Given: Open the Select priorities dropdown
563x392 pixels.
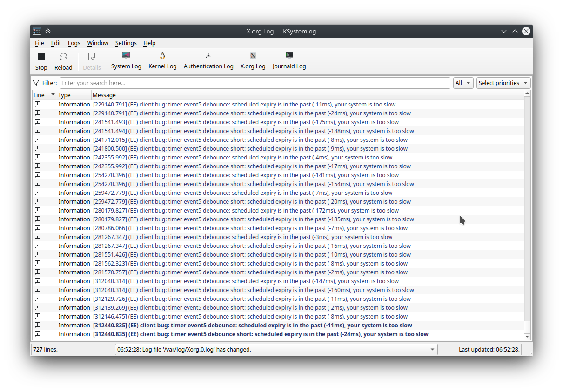Looking at the screenshot, I should [503, 83].
